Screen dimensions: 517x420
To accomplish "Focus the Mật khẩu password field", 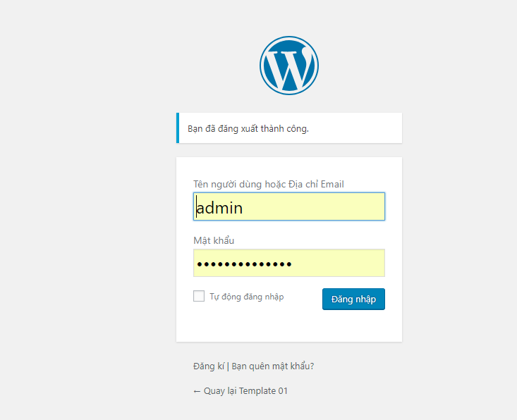I will [x=289, y=263].
